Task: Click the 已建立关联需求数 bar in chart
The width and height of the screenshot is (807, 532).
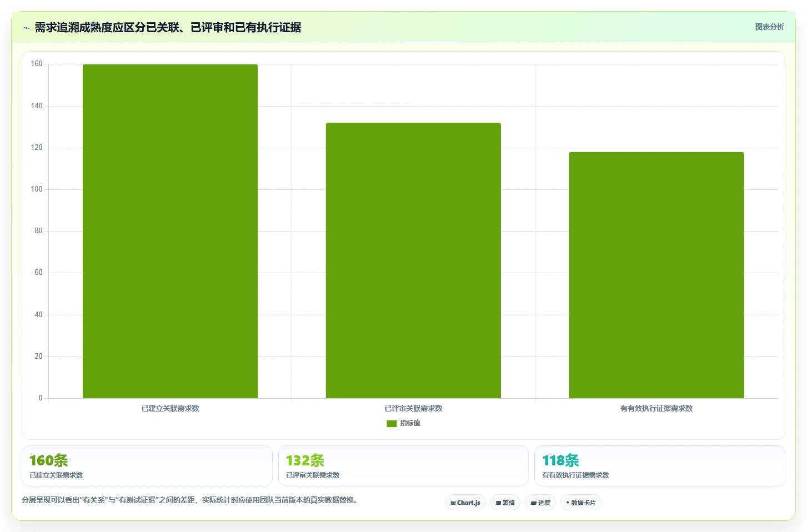Action: click(x=170, y=231)
